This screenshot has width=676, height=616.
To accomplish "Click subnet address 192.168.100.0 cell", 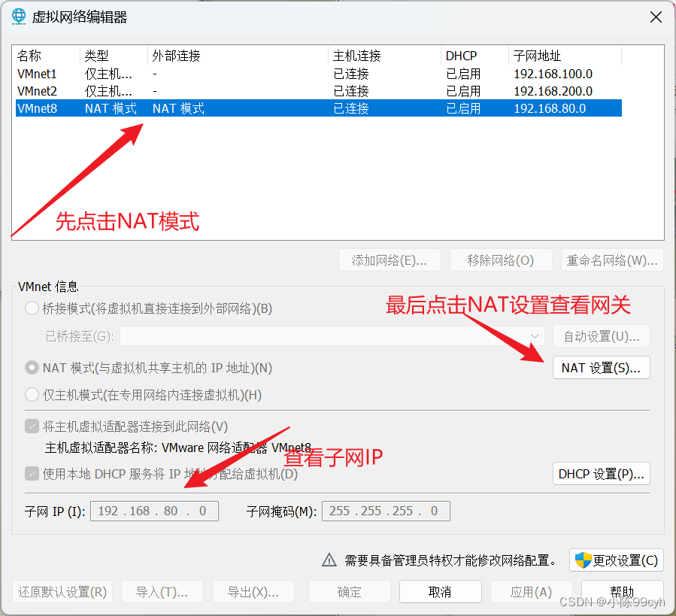I will [553, 74].
